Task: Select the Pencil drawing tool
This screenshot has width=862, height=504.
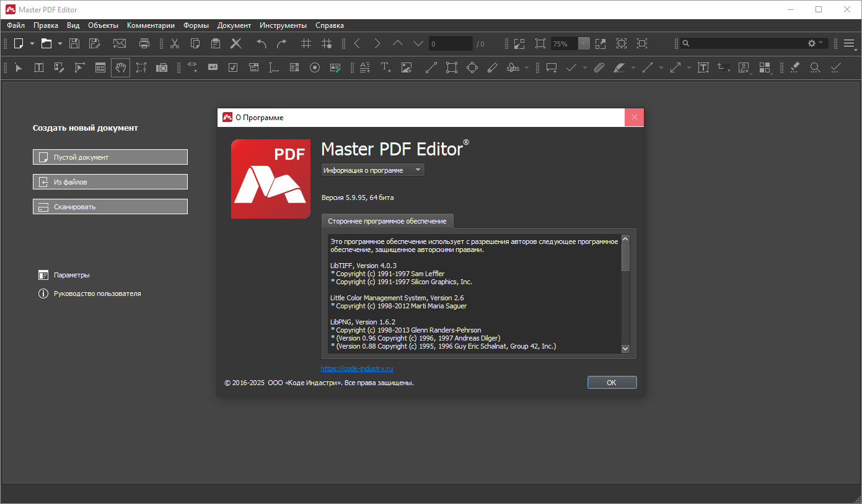Action: tap(493, 67)
